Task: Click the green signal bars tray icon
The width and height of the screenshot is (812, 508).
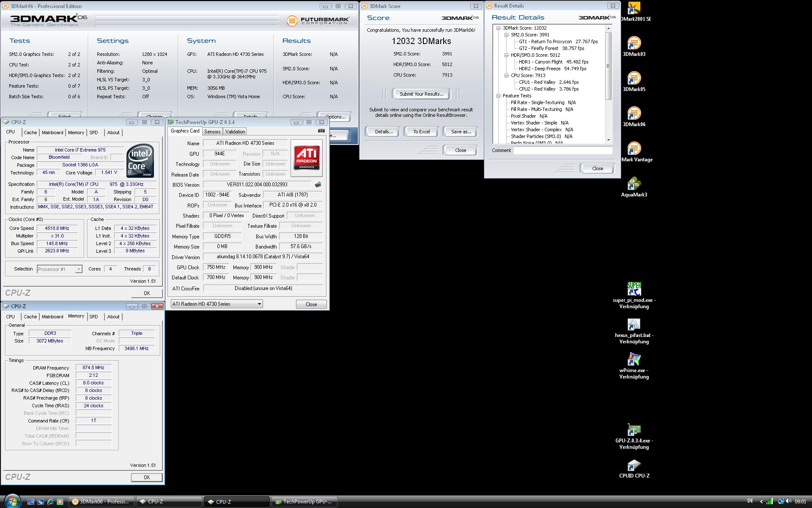Action: pyautogui.click(x=769, y=502)
